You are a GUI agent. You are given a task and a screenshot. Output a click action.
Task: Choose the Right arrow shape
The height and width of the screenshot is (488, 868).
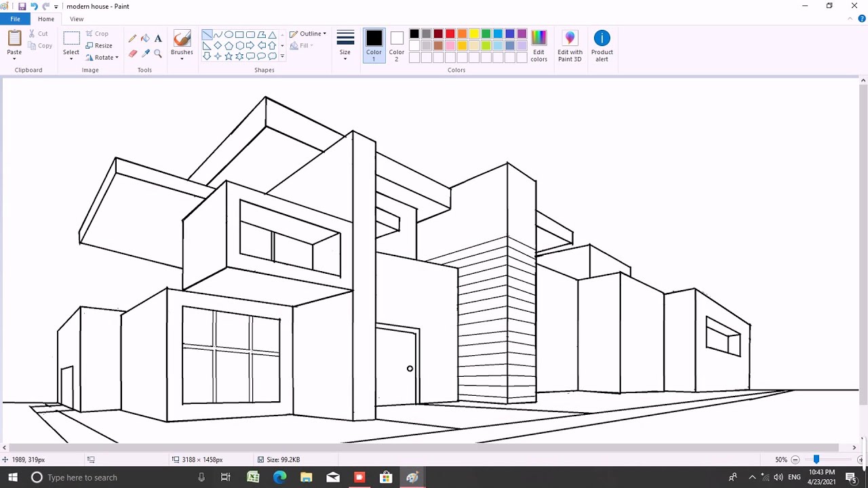[250, 45]
